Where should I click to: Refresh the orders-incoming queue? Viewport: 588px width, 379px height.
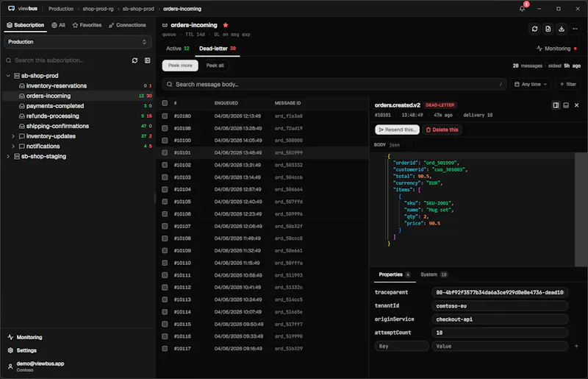point(535,29)
